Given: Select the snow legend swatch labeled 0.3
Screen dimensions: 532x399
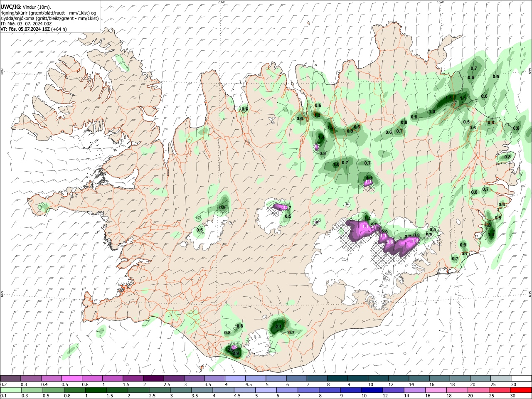Looking at the screenshot, I should [x=31, y=378].
